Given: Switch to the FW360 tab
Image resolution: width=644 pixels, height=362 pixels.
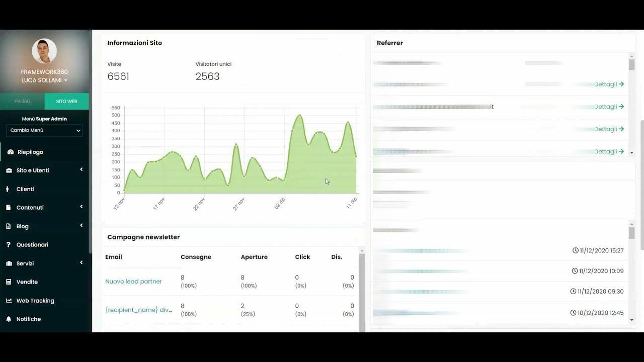Looking at the screenshot, I should tap(21, 101).
